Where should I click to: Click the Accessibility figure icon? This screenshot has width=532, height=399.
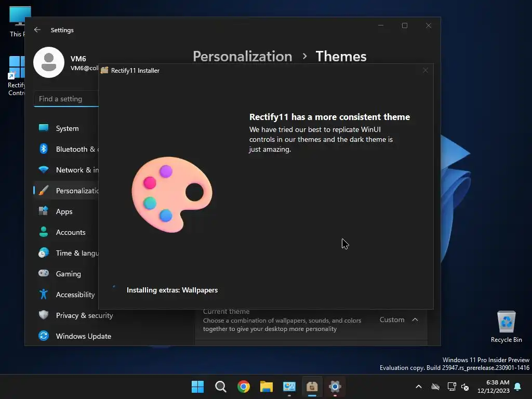(x=44, y=294)
